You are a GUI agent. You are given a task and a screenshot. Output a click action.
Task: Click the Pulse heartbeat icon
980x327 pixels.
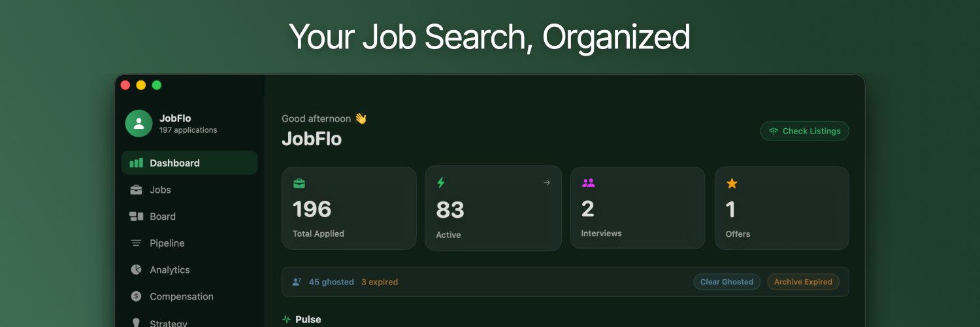click(x=286, y=319)
